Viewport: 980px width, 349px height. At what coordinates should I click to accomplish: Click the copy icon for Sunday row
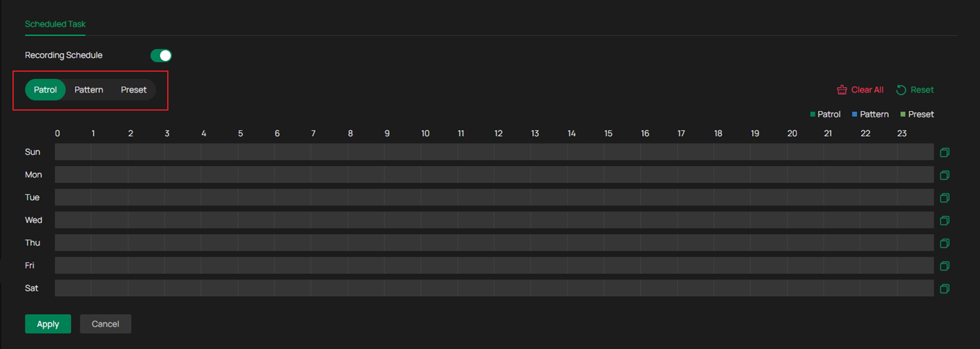945,153
